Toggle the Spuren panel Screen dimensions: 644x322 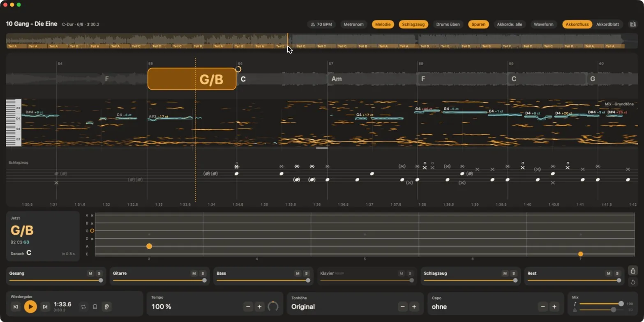pyautogui.click(x=478, y=24)
